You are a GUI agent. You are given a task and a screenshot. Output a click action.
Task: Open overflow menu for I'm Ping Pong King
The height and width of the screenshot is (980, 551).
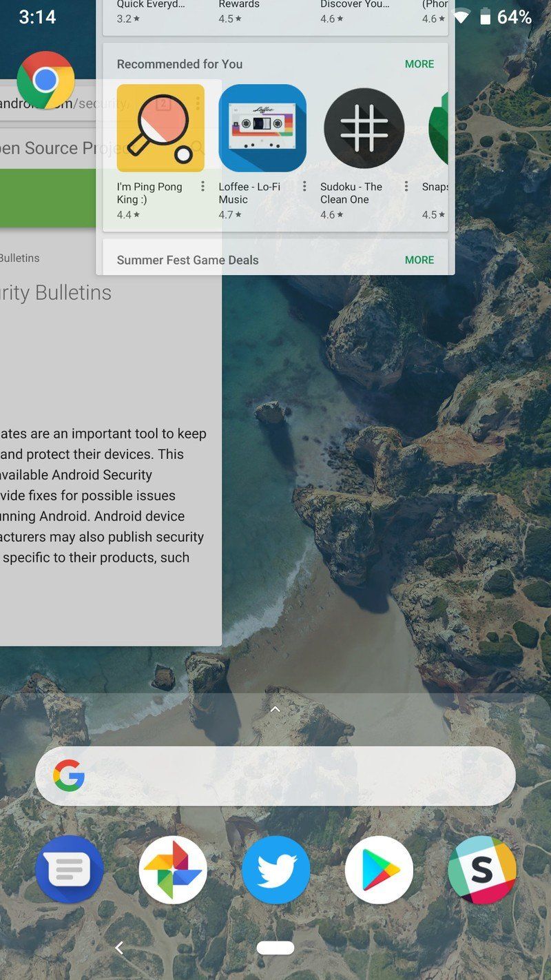click(202, 187)
